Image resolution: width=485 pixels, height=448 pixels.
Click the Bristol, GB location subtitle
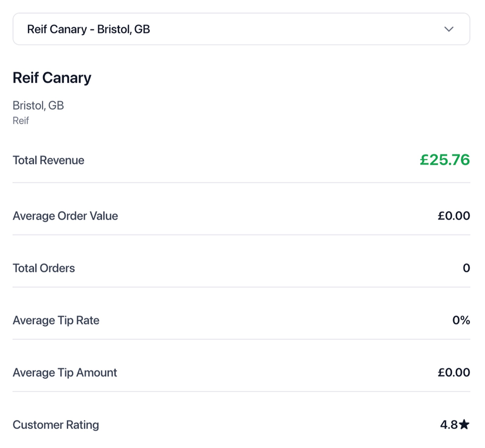point(38,106)
